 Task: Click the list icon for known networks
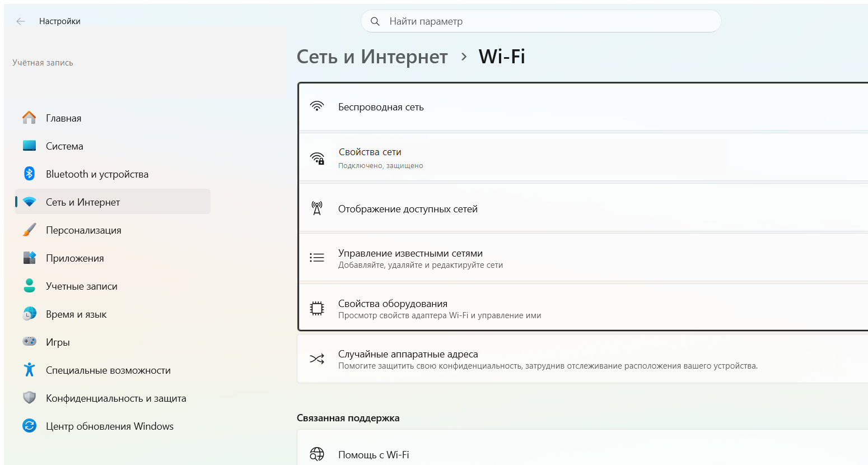point(317,258)
